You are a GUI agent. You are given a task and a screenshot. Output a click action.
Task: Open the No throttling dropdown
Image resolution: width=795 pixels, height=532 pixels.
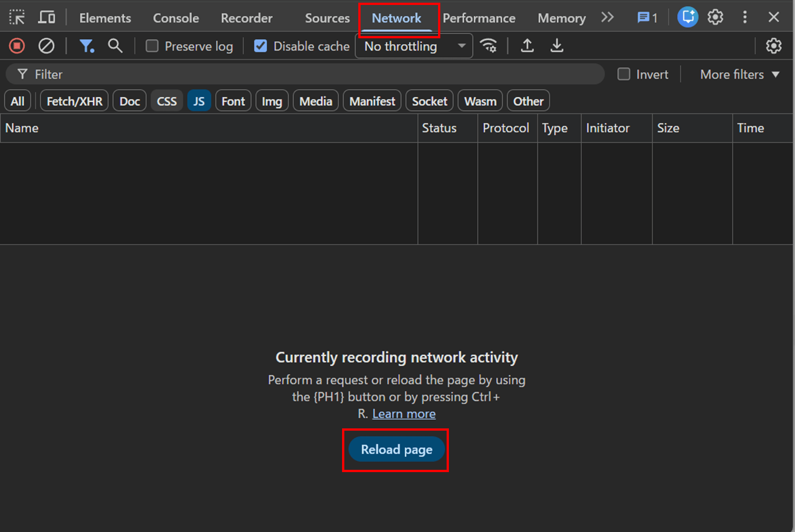pyautogui.click(x=413, y=45)
